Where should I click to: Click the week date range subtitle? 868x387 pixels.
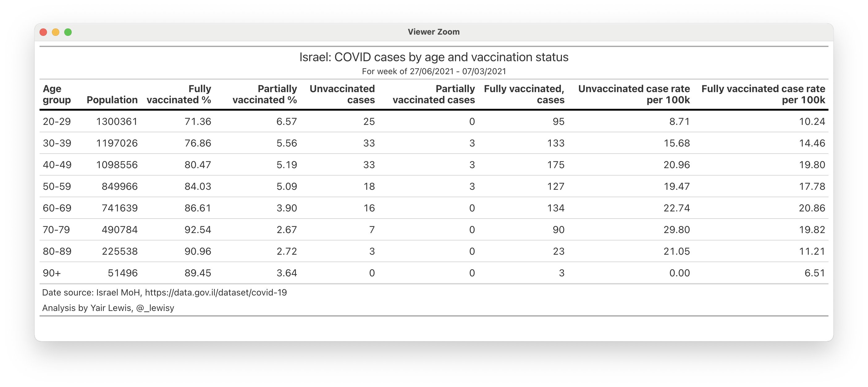(x=434, y=71)
